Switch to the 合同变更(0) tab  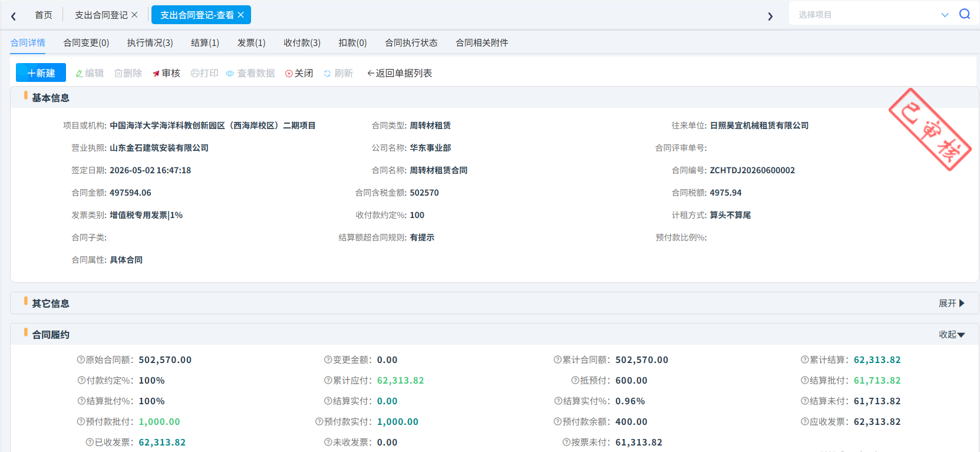click(x=86, y=42)
